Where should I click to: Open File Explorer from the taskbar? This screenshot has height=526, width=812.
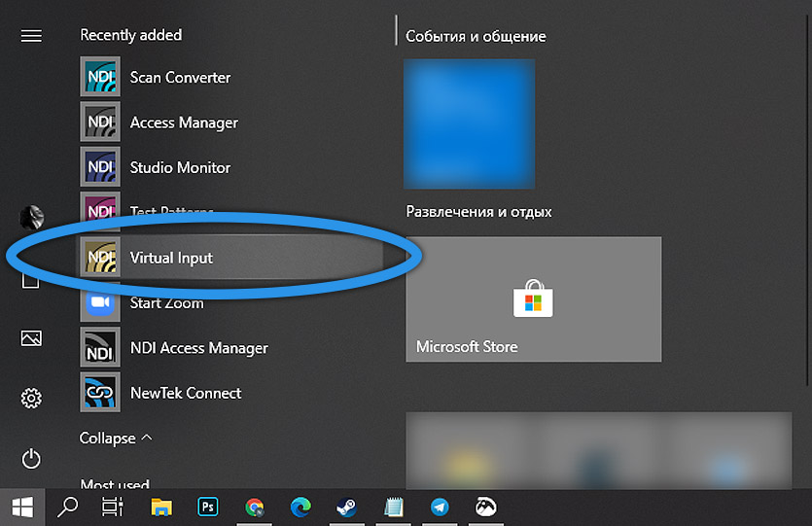(x=161, y=507)
